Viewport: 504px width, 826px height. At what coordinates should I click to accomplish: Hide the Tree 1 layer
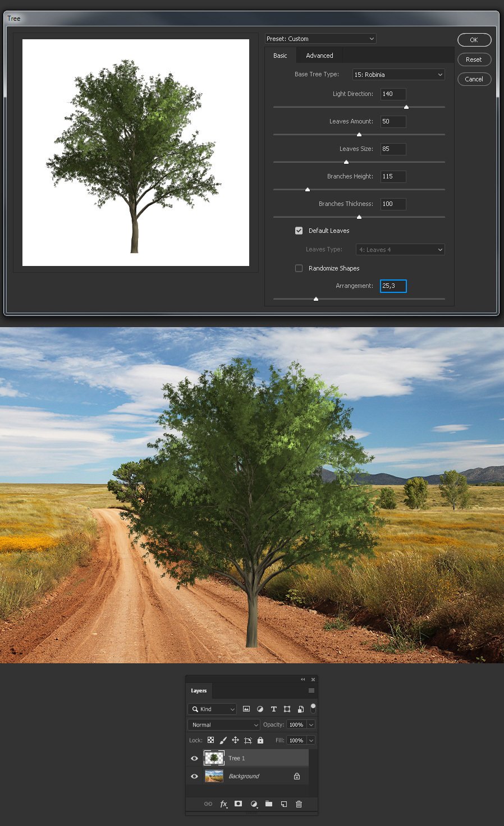[194, 758]
